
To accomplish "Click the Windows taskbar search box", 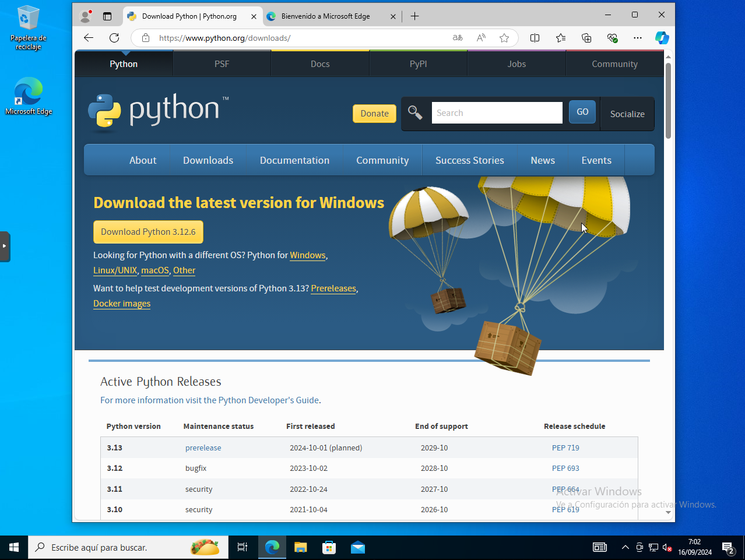I will coord(128,547).
